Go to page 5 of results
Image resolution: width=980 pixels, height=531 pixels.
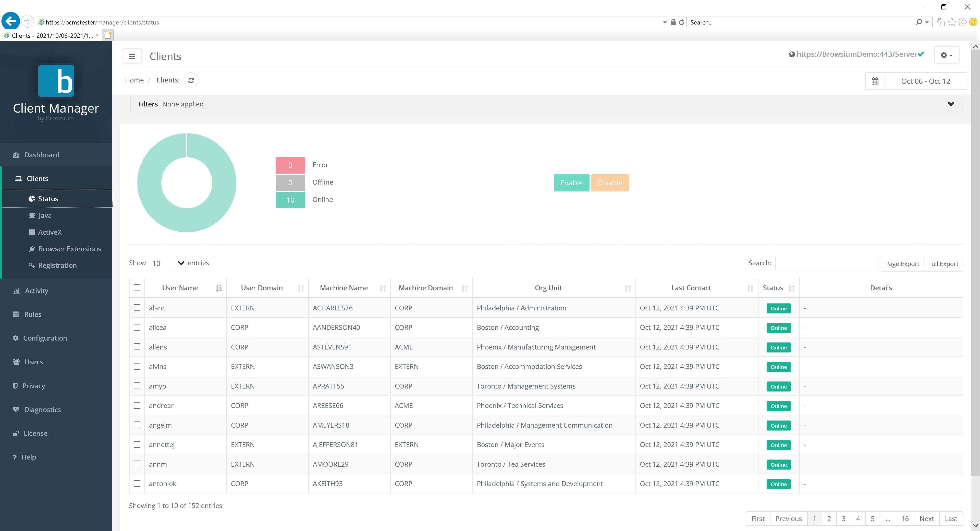pyautogui.click(x=873, y=518)
